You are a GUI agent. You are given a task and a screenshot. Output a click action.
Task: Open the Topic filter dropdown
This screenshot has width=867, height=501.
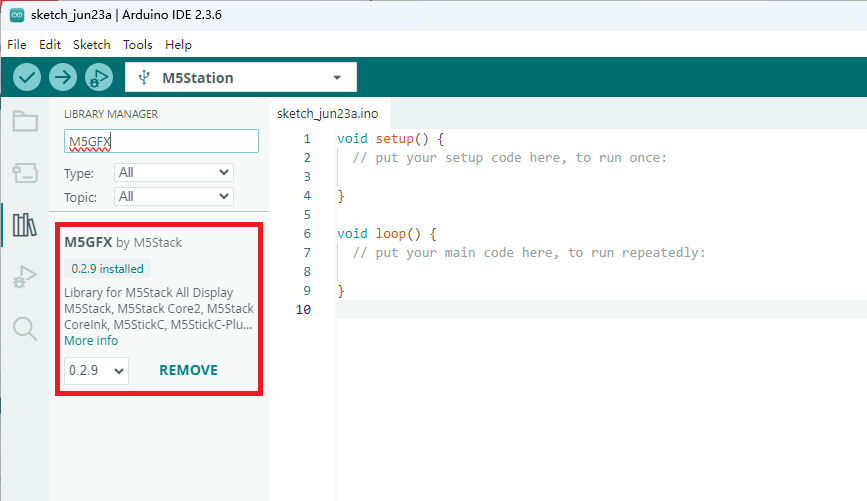[x=174, y=196]
